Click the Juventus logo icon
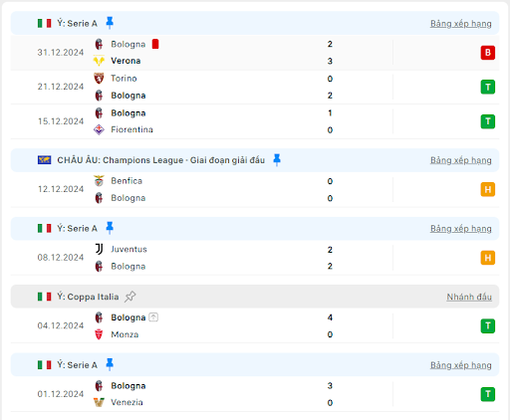The height and width of the screenshot is (420, 510). tap(99, 249)
